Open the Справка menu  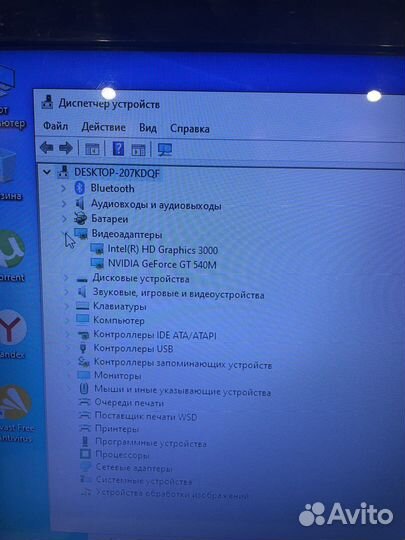pos(190,128)
